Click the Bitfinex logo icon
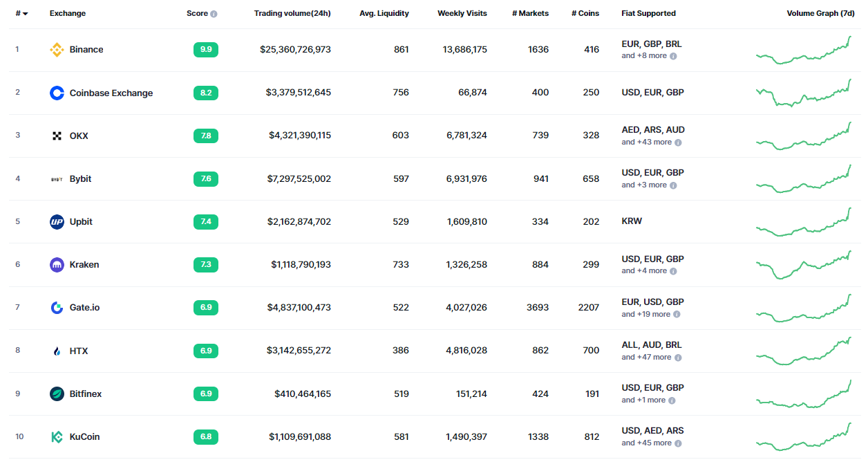Screen dimensions: 868x462 click(57, 394)
